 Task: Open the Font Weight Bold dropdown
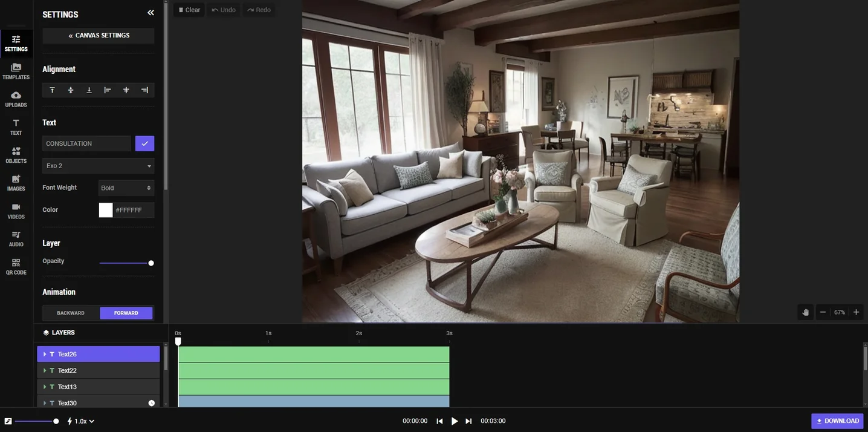coord(126,188)
